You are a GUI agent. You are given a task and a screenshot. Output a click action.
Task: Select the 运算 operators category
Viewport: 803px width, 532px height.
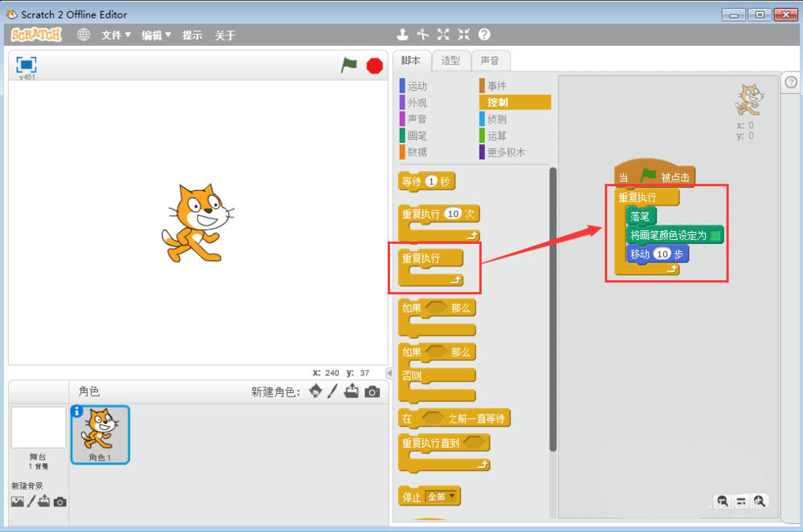pos(493,136)
